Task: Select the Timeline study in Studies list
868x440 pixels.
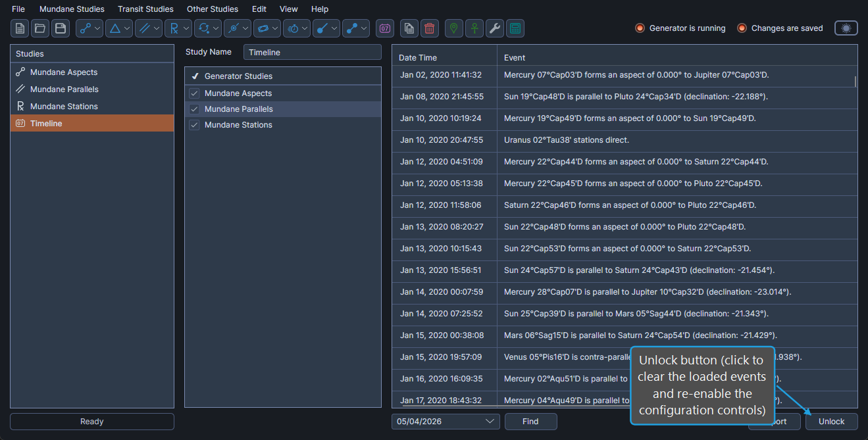Action: (x=92, y=123)
